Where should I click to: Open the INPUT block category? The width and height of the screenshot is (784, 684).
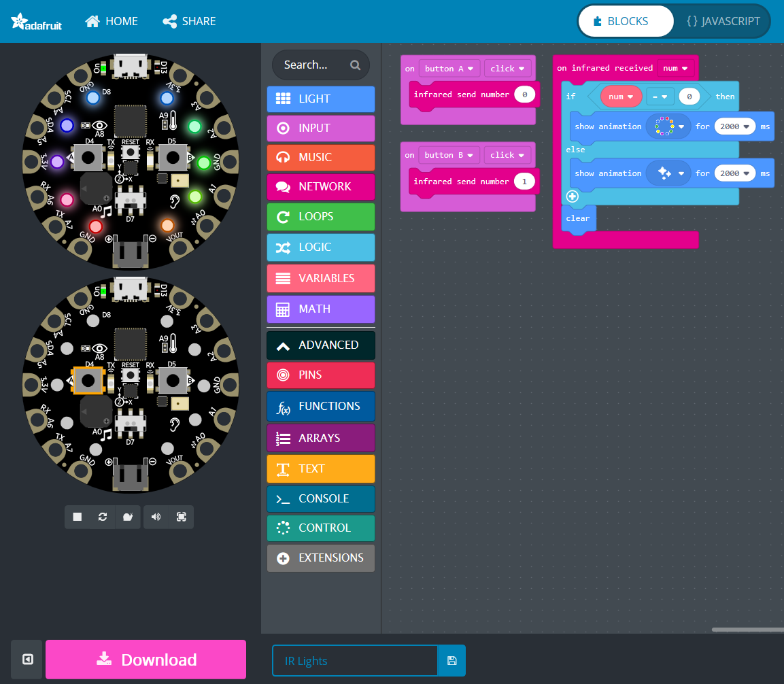(321, 129)
